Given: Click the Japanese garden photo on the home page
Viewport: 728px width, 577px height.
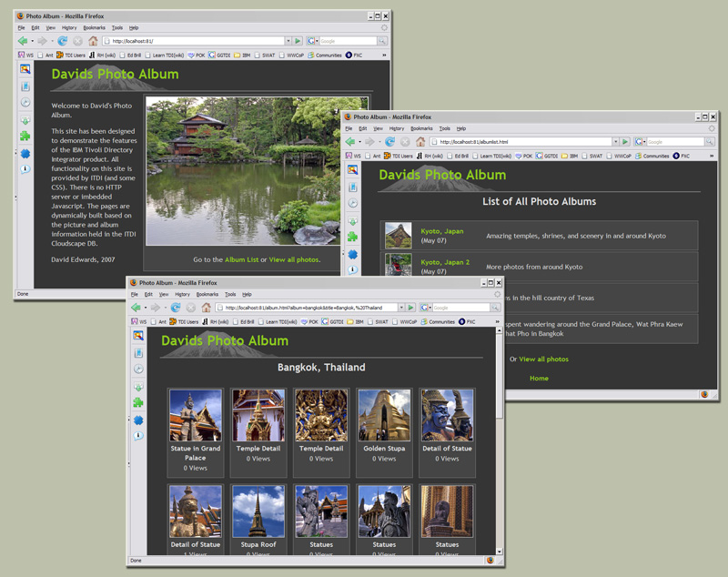Looking at the screenshot, I should pyautogui.click(x=258, y=171).
